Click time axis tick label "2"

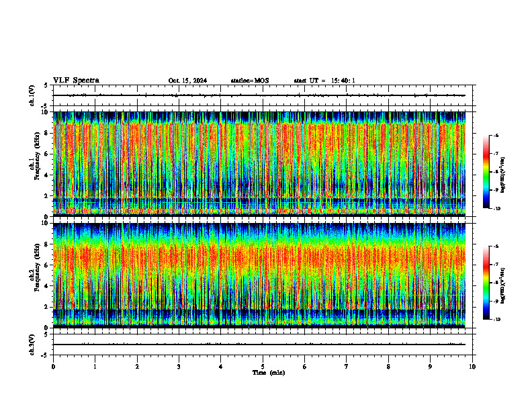coord(137,367)
